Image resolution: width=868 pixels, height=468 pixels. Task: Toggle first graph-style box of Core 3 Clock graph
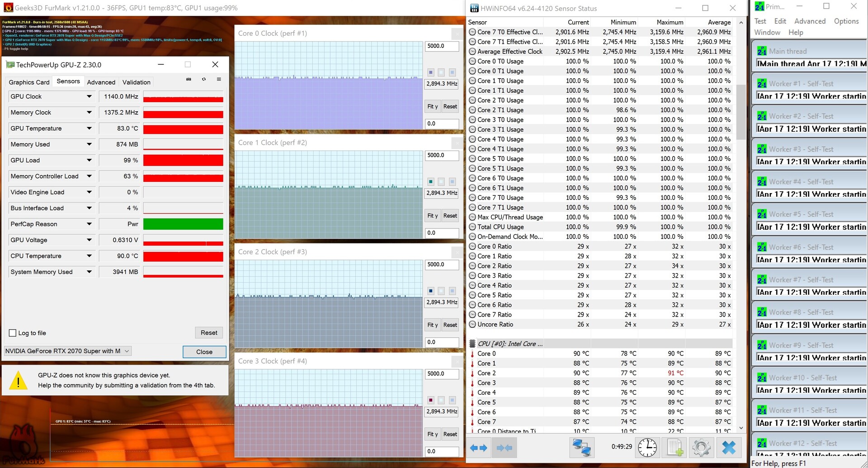(x=431, y=400)
